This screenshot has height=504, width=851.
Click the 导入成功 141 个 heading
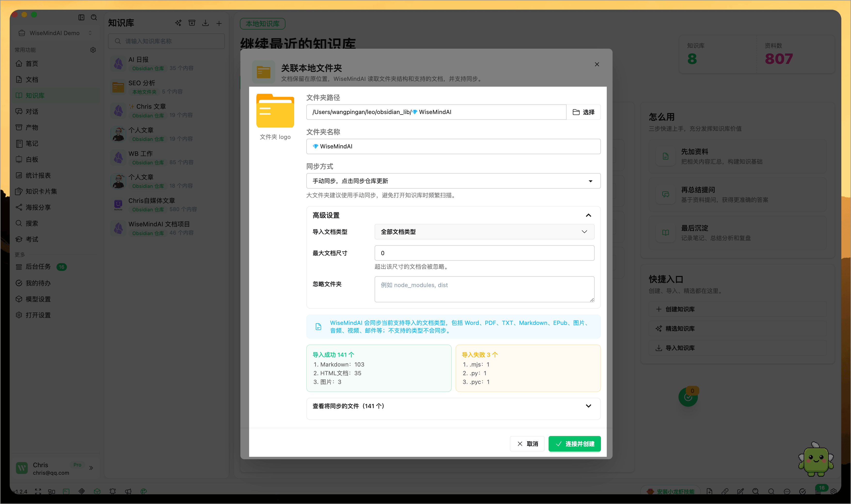(x=333, y=355)
